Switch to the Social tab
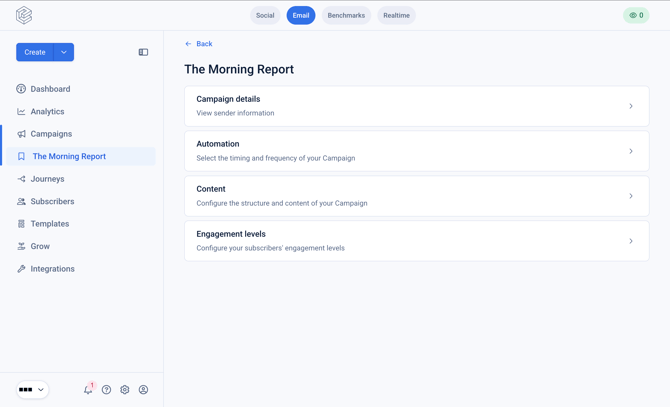Viewport: 670px width, 407px height. pyautogui.click(x=265, y=15)
